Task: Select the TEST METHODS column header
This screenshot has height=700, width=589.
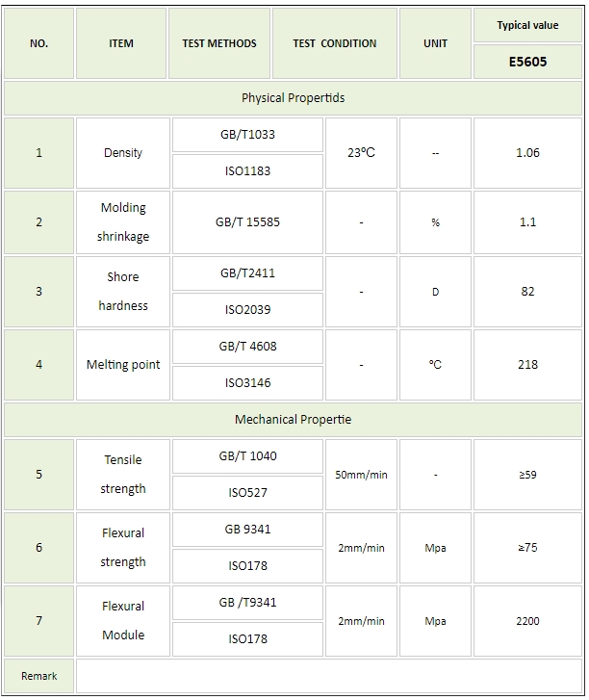Action: [219, 43]
